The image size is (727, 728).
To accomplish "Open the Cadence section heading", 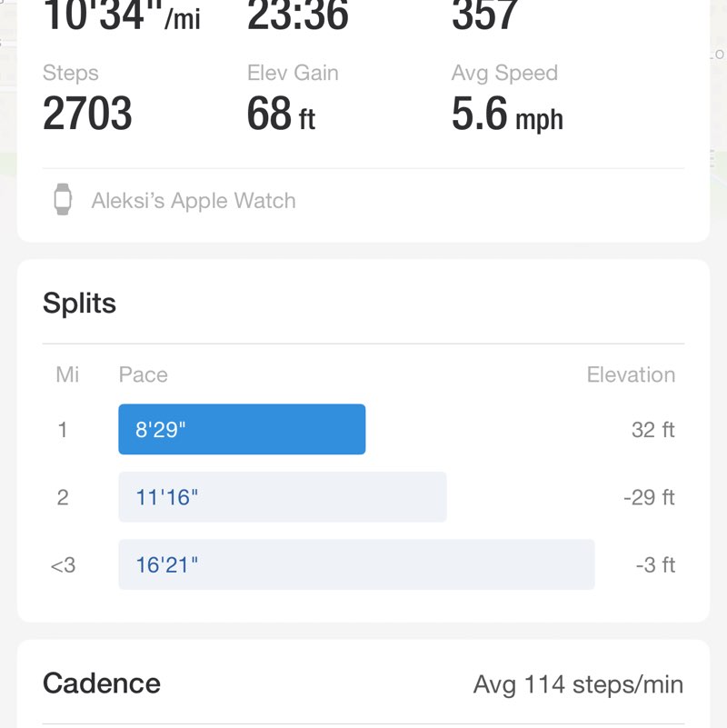I will (102, 683).
